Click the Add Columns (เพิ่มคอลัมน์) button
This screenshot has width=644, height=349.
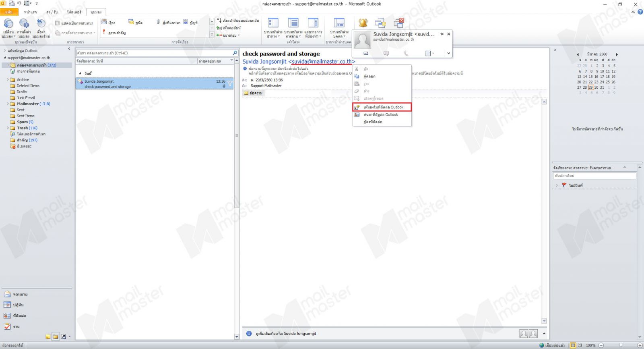click(229, 28)
